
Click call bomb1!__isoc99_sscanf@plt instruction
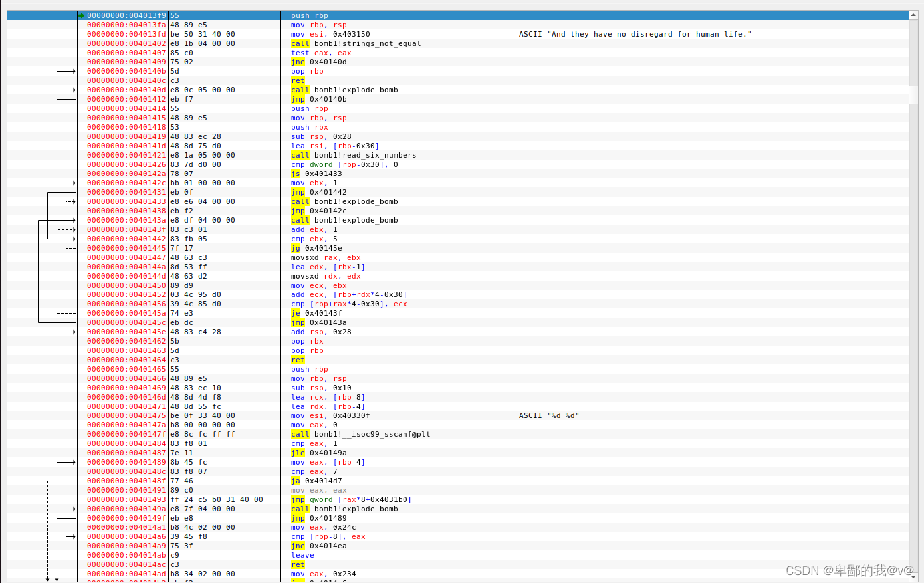(360, 434)
